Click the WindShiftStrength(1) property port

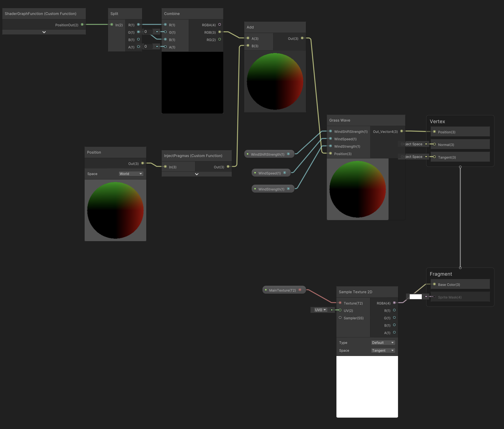pyautogui.click(x=289, y=154)
